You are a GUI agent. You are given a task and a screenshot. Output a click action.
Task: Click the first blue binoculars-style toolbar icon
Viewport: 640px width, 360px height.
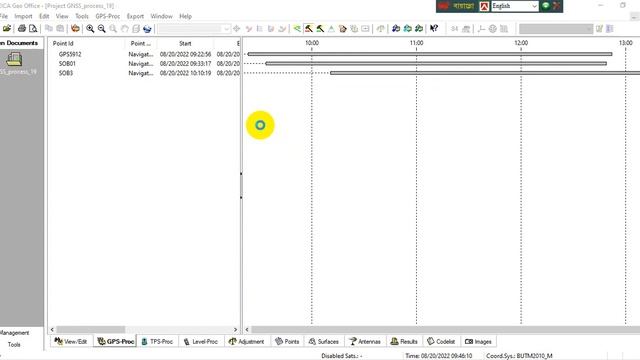coord(396,29)
